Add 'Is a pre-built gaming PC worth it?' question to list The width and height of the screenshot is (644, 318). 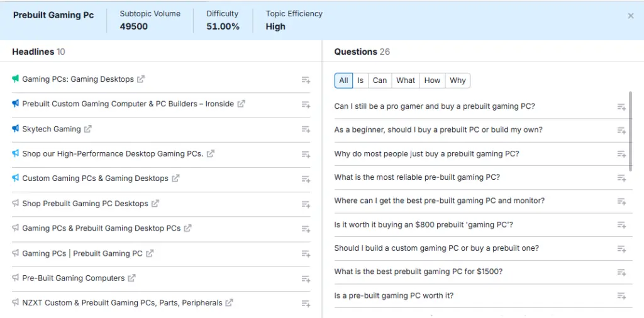coord(621,296)
